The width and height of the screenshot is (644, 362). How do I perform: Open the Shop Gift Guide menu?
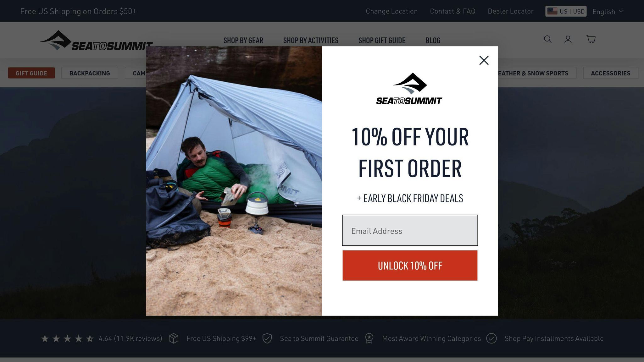pyautogui.click(x=382, y=41)
